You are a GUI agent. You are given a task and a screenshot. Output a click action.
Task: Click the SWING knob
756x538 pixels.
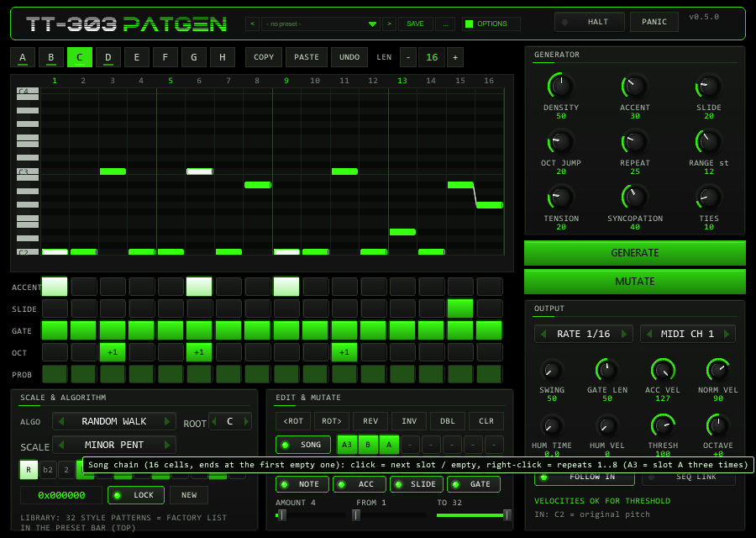tap(551, 371)
